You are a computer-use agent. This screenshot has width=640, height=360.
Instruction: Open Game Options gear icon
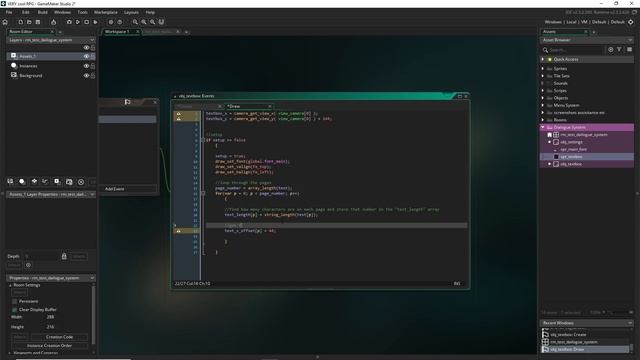[x=111, y=22]
